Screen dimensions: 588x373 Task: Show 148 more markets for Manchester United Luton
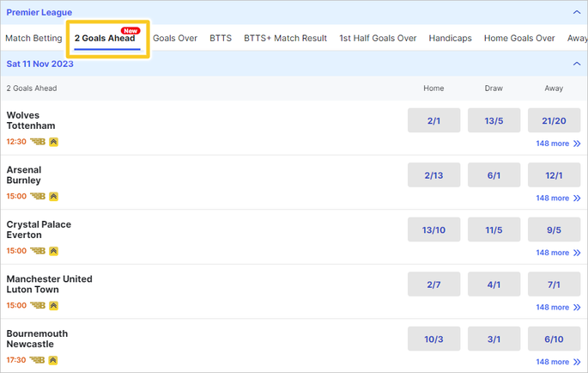[x=558, y=308]
